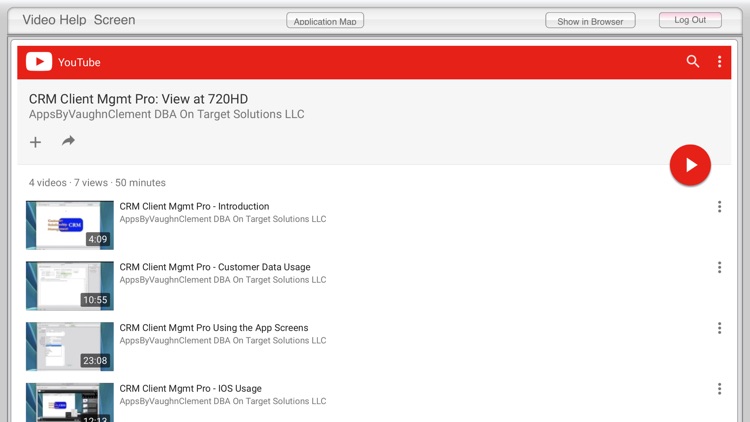Open YouTube search magnifier icon
Viewport: 750px width, 422px height.
pyautogui.click(x=693, y=62)
